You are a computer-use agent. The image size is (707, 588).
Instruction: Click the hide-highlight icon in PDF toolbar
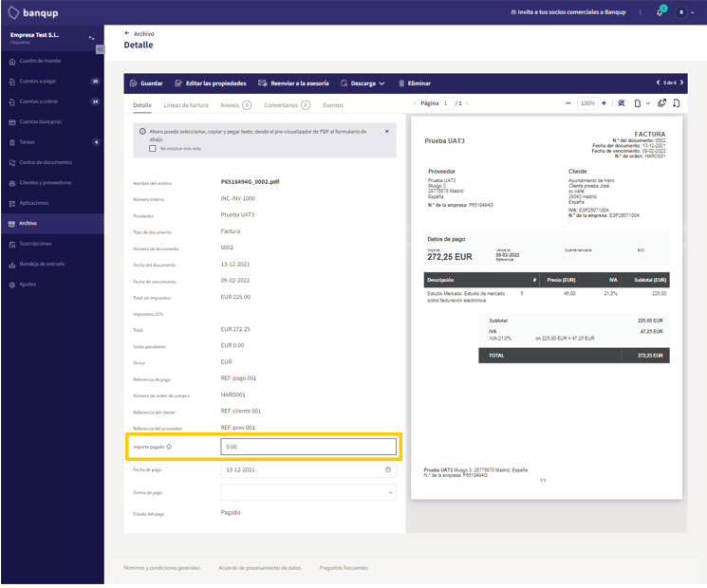tap(622, 103)
